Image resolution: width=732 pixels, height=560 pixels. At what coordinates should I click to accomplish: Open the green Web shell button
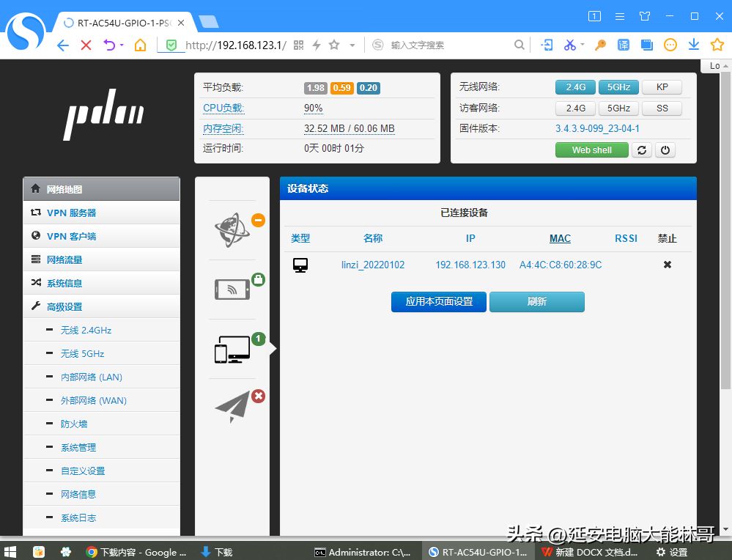click(591, 150)
